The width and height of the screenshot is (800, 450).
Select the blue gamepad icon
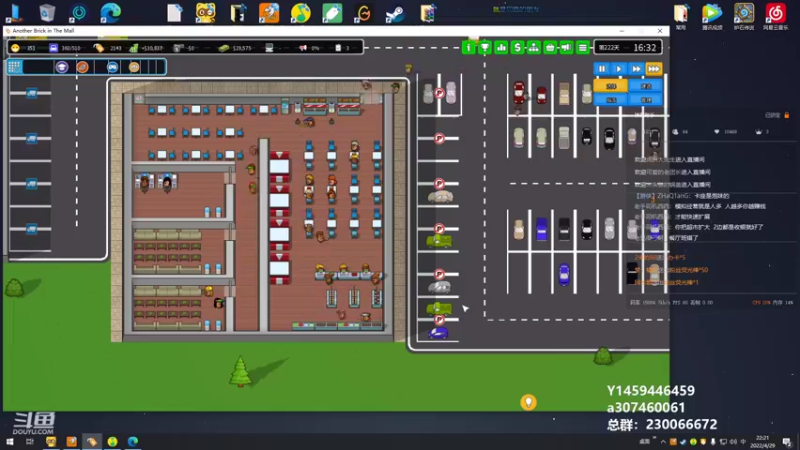point(112,67)
